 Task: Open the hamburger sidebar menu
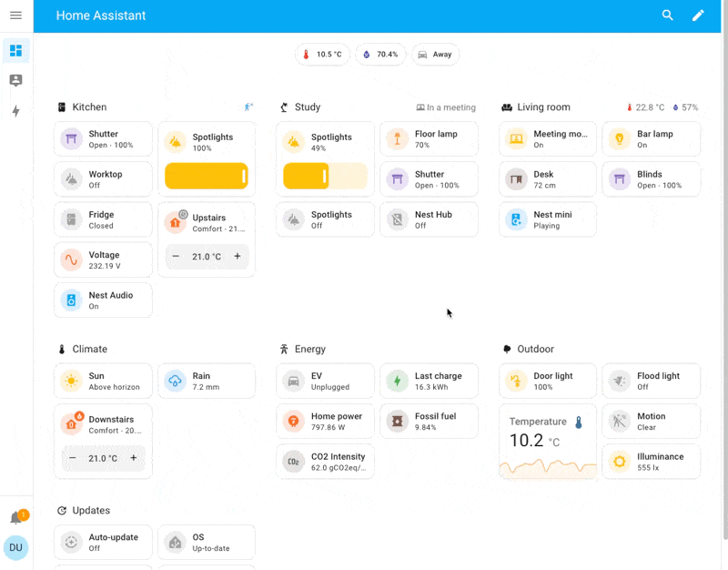point(15,15)
